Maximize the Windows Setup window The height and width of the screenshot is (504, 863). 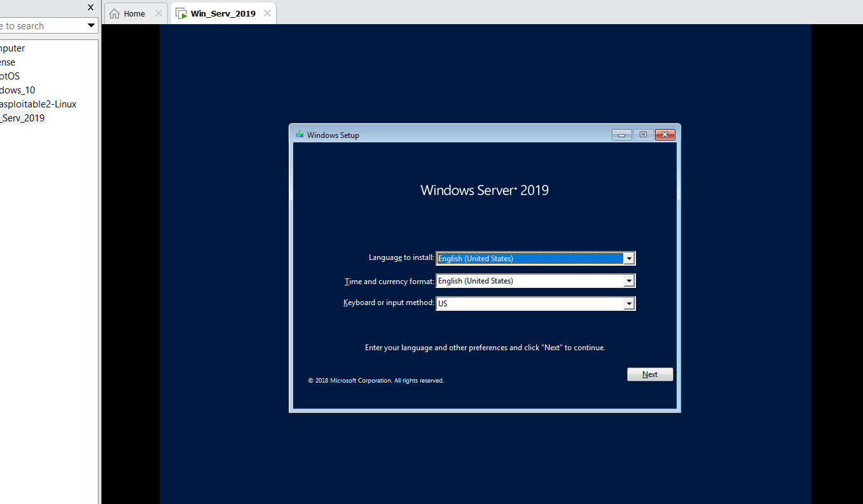click(643, 135)
